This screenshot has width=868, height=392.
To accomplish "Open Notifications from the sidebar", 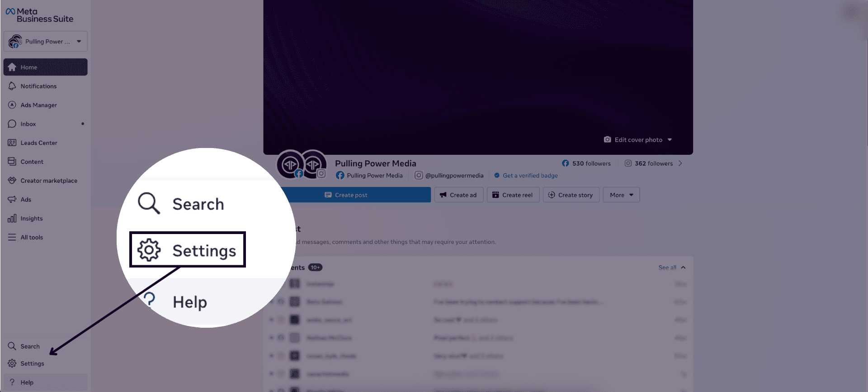I will point(45,86).
